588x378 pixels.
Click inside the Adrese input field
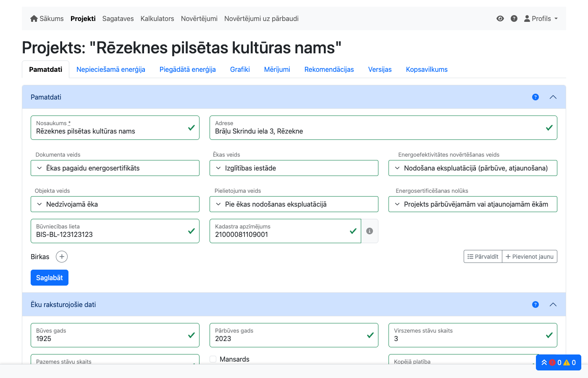pyautogui.click(x=378, y=131)
